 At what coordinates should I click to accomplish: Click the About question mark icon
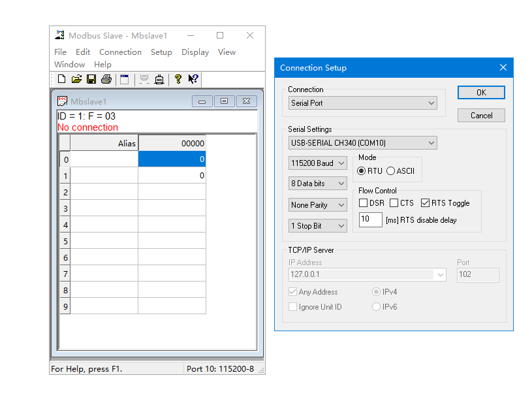coord(178,79)
